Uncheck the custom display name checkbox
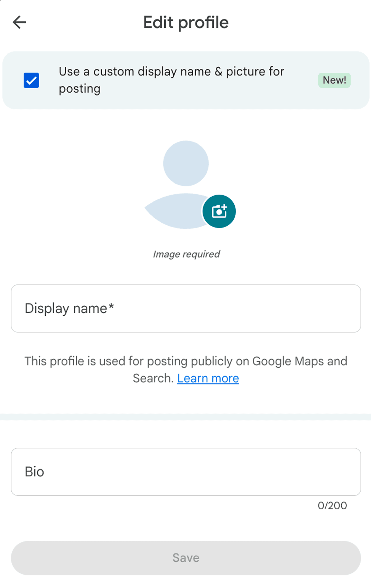 pos(31,80)
